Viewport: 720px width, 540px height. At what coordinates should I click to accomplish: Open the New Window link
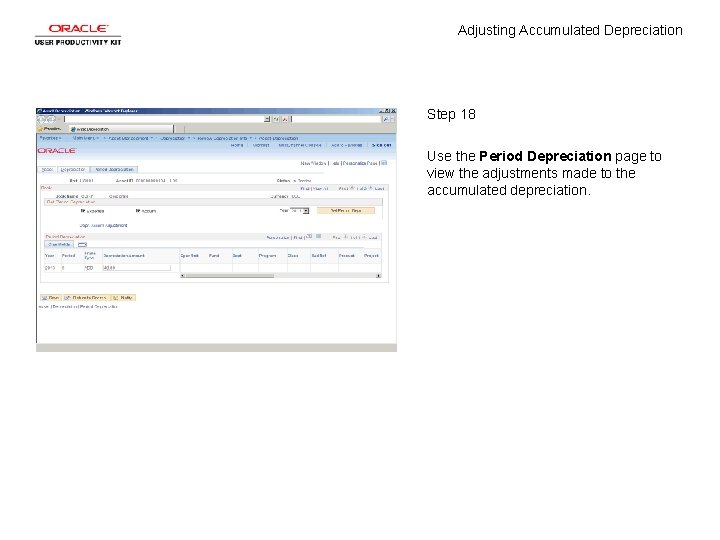(313, 163)
